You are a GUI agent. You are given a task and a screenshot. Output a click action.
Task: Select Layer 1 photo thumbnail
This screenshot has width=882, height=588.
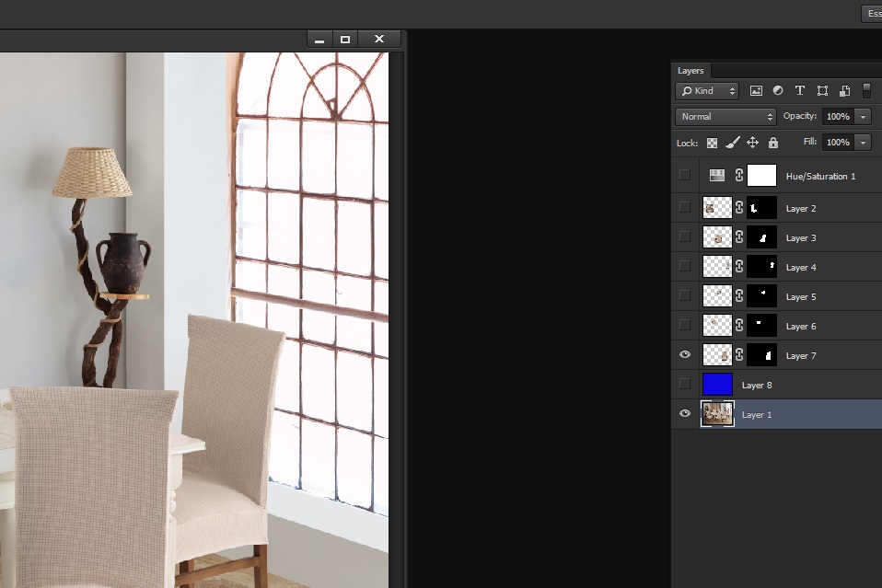[717, 414]
